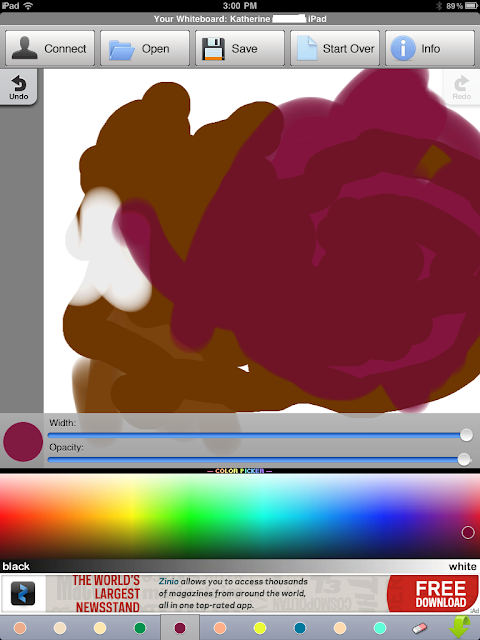Undo the last stroke
This screenshot has width=480, height=640.
pos(19,87)
